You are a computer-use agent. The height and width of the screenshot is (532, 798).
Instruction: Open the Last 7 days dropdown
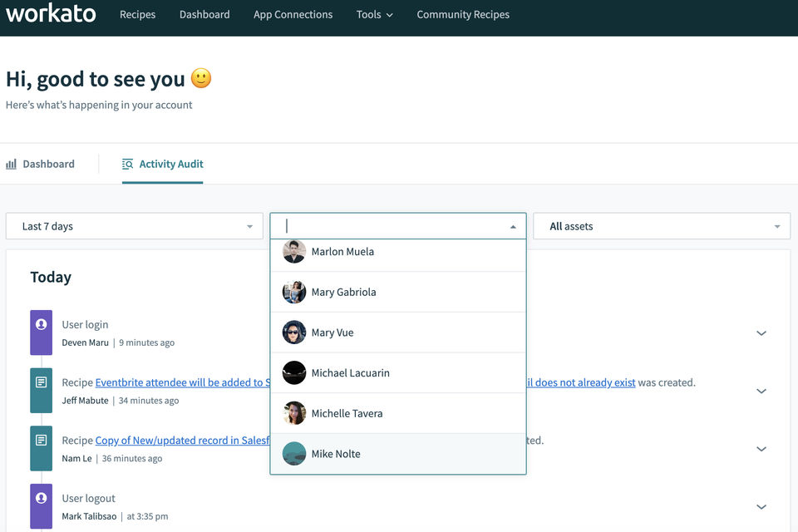click(135, 226)
